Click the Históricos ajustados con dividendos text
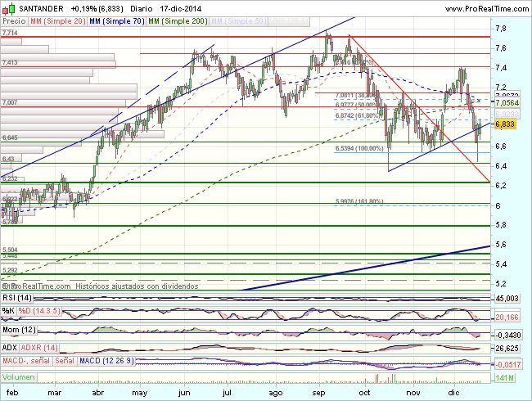The width and height of the screenshot is (532, 401). [x=137, y=286]
